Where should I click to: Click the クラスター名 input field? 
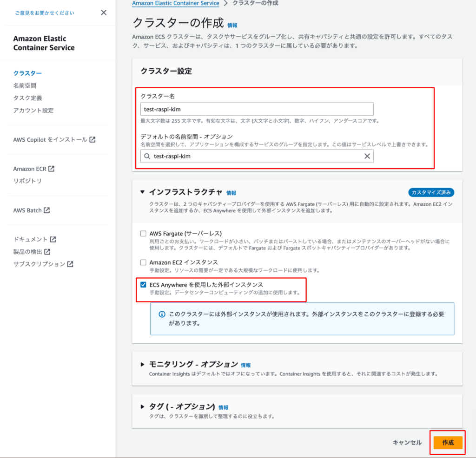click(x=257, y=109)
